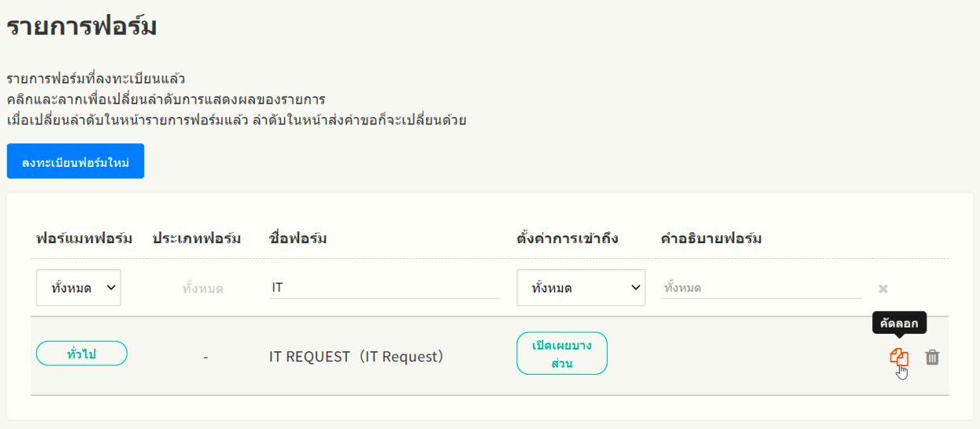Click the dash in the form type cell
The width and height of the screenshot is (980, 429).
(x=205, y=357)
